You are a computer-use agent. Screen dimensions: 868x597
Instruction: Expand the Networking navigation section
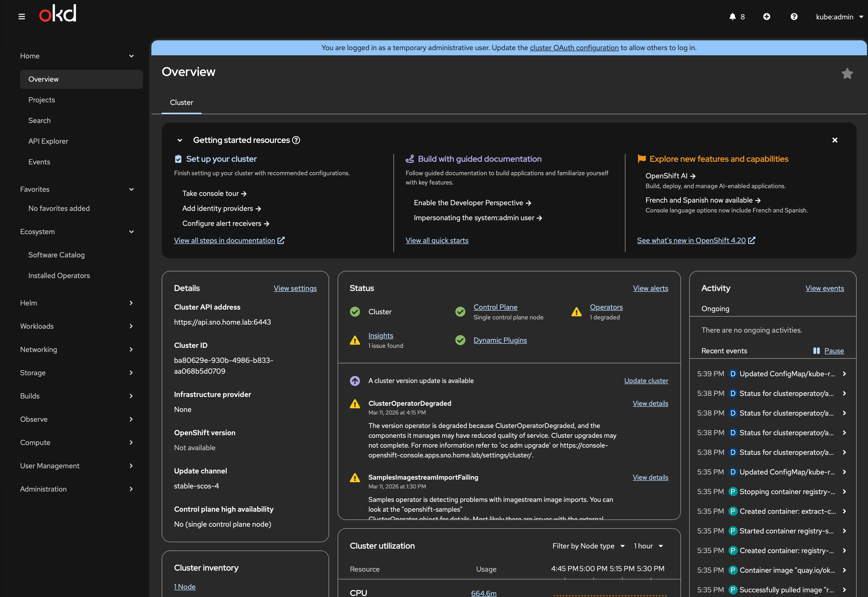pyautogui.click(x=77, y=349)
